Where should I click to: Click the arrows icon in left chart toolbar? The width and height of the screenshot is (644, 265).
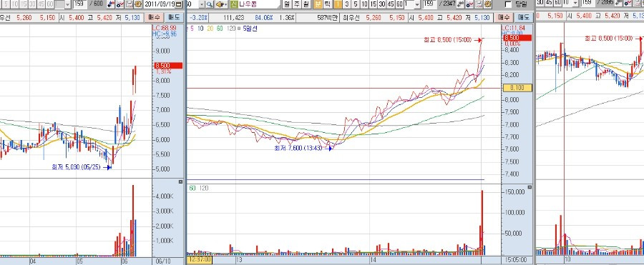(x=111, y=4)
